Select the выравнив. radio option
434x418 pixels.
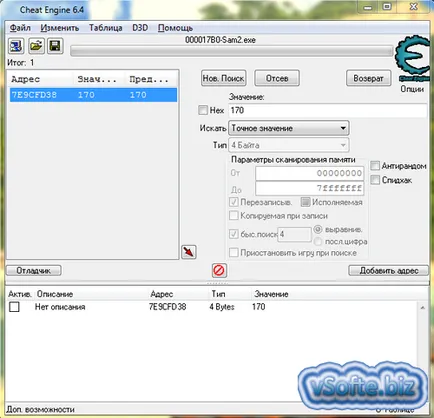point(318,229)
